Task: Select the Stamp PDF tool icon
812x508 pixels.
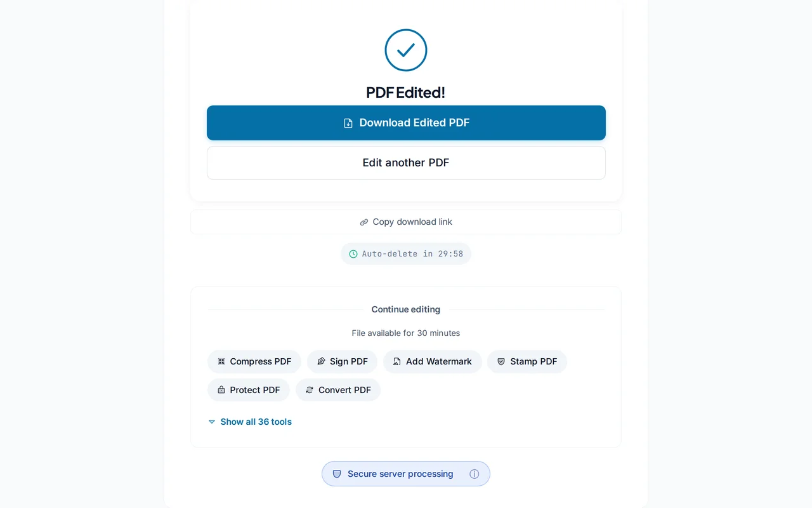Action: (x=501, y=361)
